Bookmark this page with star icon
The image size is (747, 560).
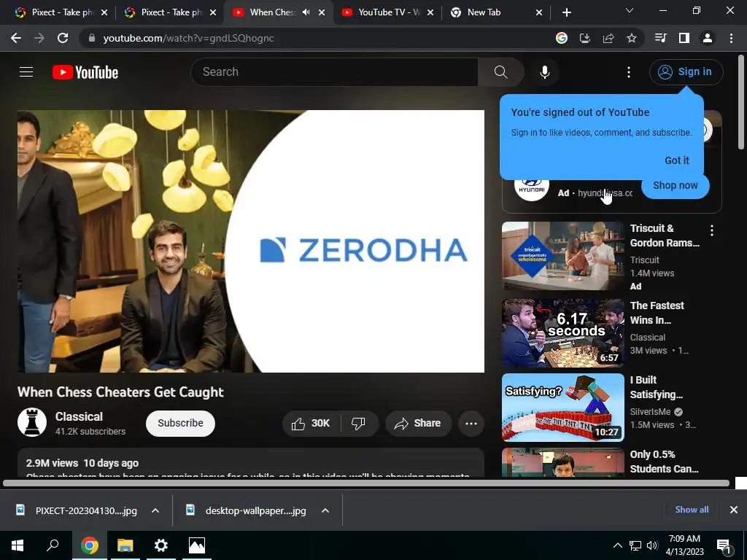point(632,38)
